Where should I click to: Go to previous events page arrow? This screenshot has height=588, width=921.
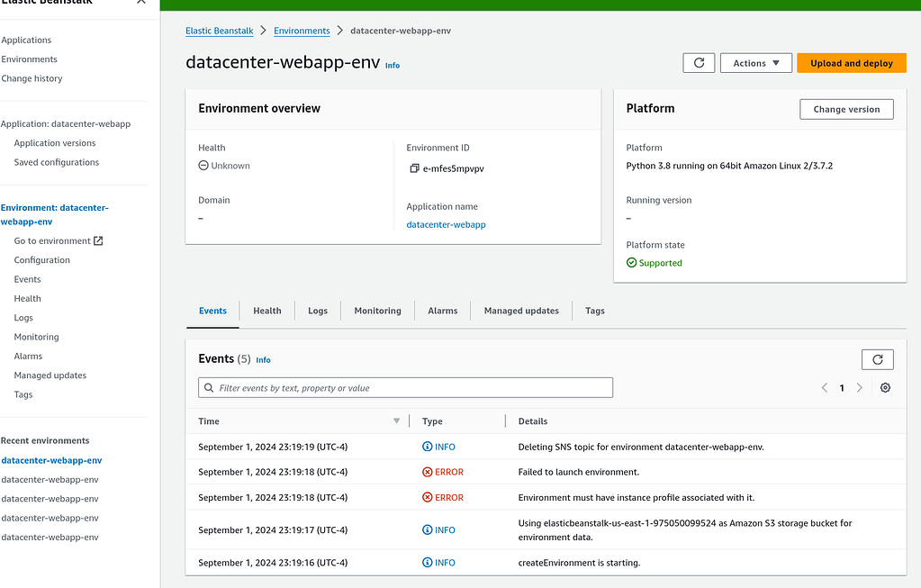(825, 388)
